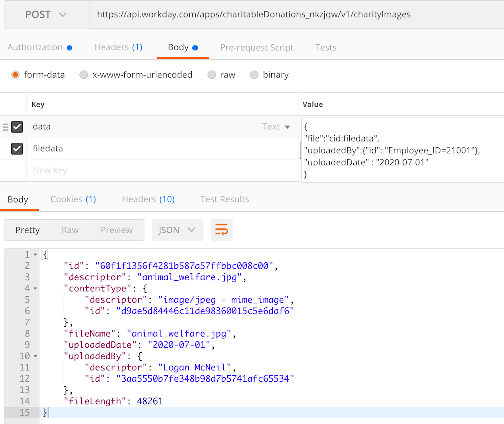Click the id value 60f1f1356f4281b587a57ffbbc008c00
This screenshot has height=424, width=504.
coord(184,266)
